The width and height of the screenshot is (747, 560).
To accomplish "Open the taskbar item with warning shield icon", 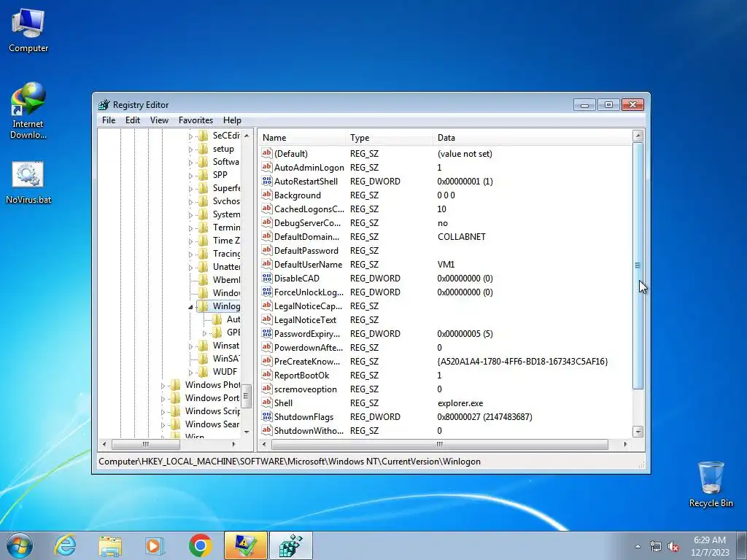I will (246, 545).
